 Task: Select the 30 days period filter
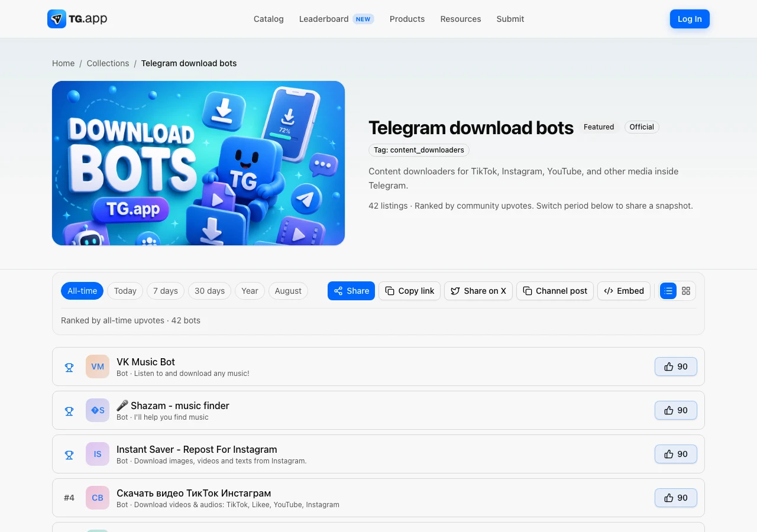click(209, 291)
